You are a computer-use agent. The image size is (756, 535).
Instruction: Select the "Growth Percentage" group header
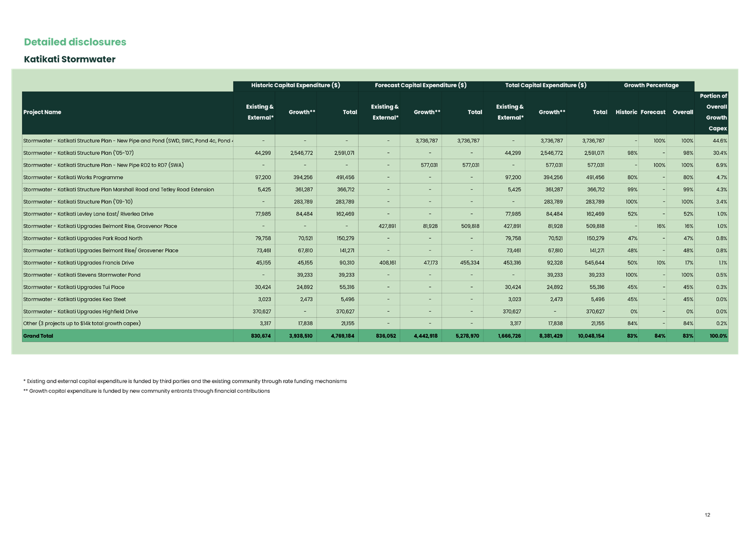point(651,85)
